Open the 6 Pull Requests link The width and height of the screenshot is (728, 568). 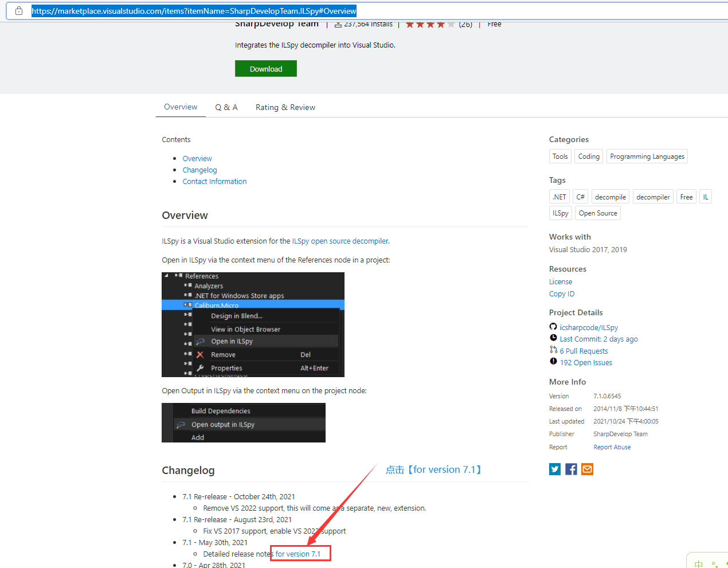click(584, 351)
